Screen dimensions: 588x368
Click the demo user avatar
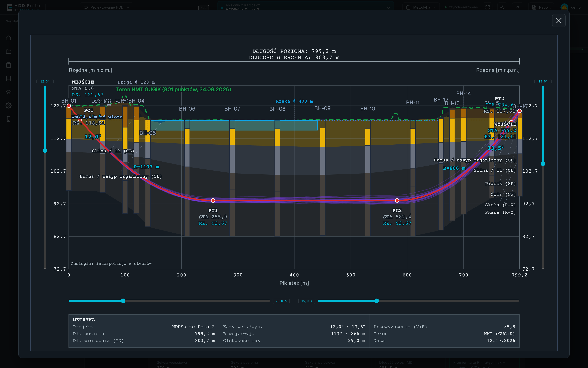pyautogui.click(x=564, y=7)
